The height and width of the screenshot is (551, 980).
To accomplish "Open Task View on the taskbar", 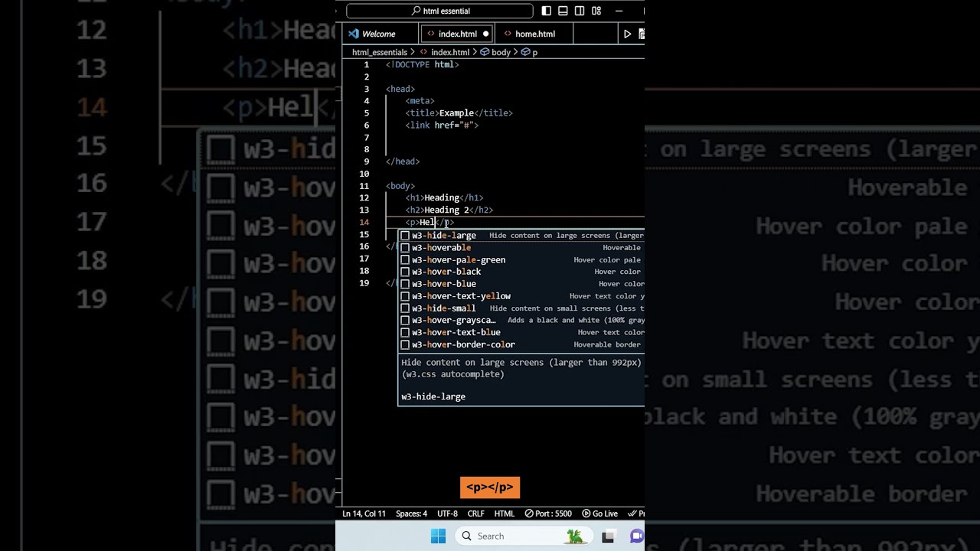I will pos(608,536).
